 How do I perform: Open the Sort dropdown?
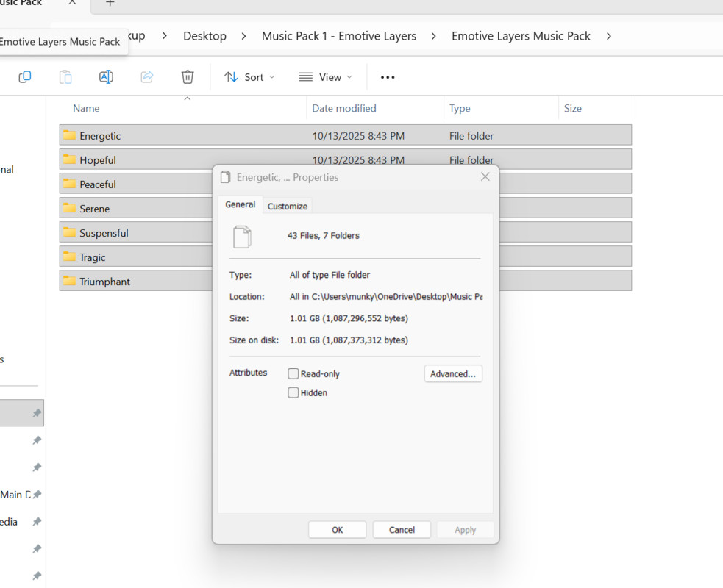pos(249,76)
